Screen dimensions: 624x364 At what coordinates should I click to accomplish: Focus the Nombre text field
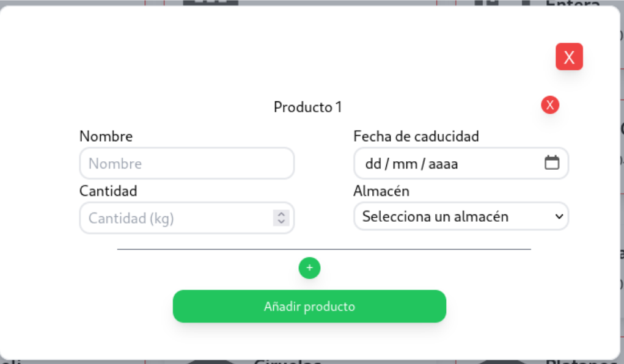pyautogui.click(x=186, y=164)
